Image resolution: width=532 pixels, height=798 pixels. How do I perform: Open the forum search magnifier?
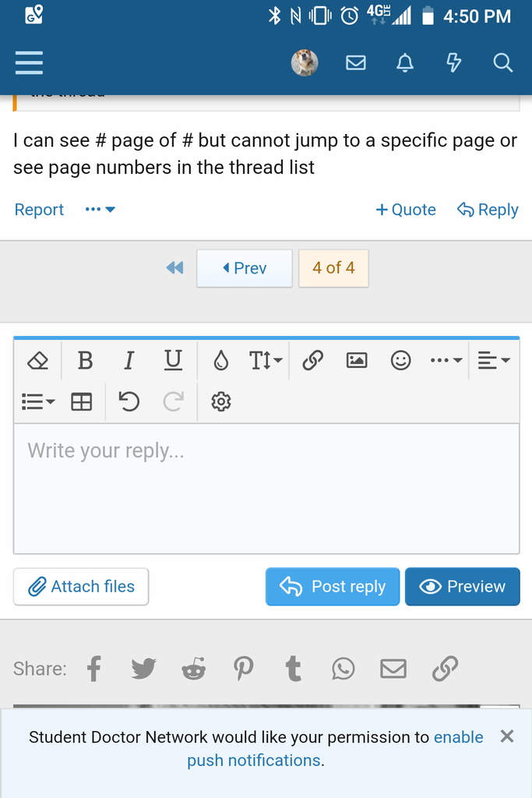point(503,62)
